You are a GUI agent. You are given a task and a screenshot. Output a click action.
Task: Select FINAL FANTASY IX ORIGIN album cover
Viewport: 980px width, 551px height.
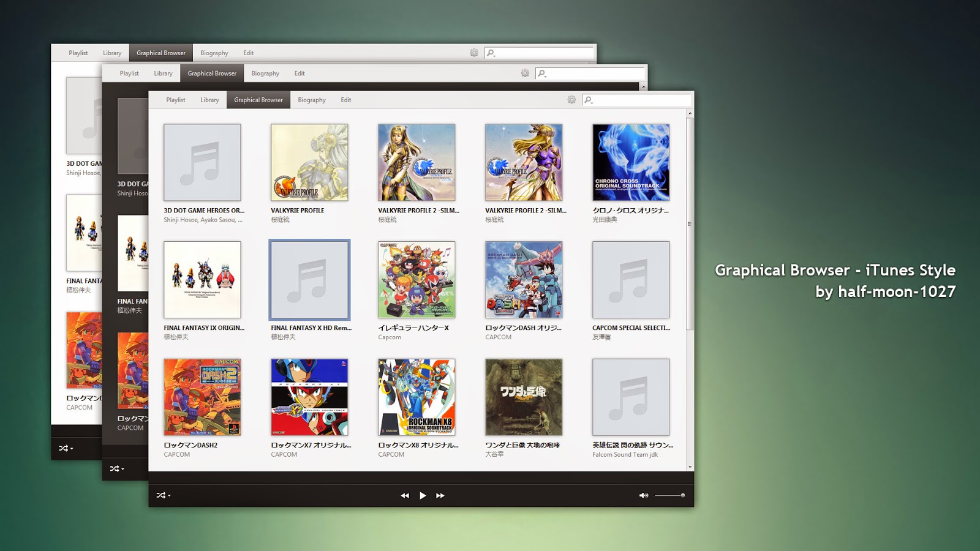pyautogui.click(x=202, y=280)
